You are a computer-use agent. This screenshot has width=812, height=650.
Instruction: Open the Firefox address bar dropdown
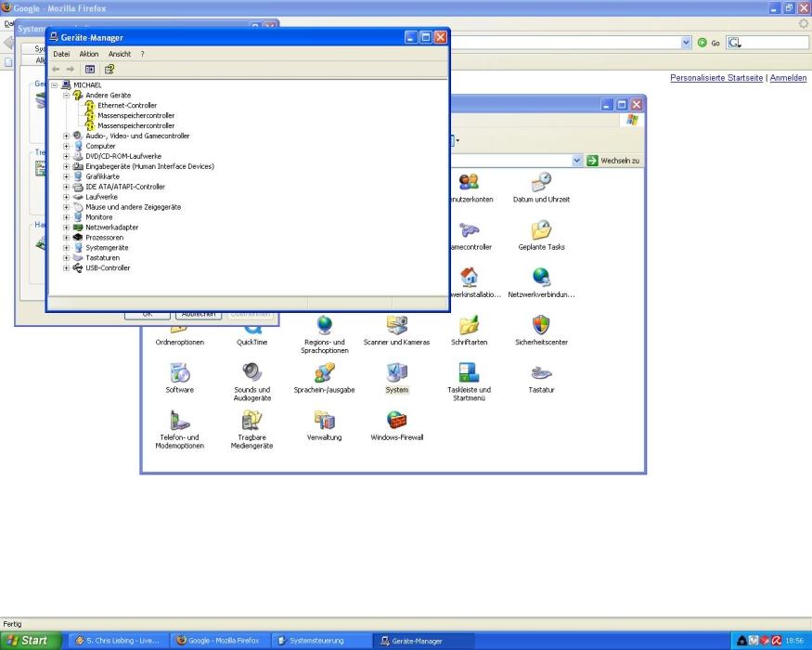point(686,43)
